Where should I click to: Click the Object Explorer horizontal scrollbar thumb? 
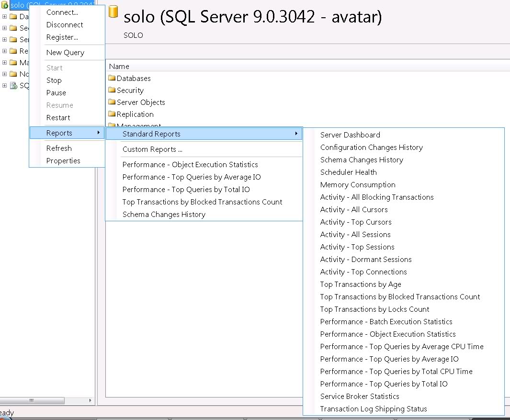pyautogui.click(x=32, y=400)
